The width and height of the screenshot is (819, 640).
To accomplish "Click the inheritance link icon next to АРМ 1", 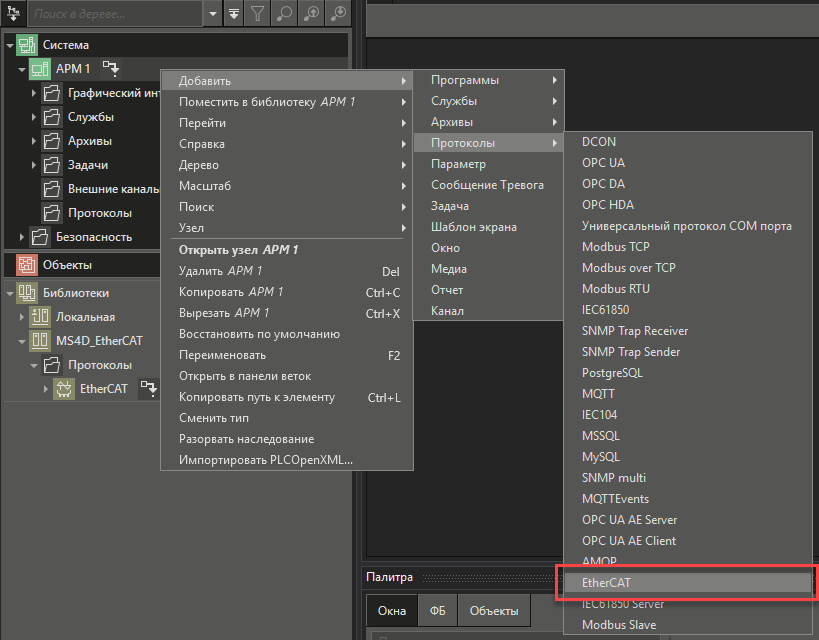I will coord(110,68).
